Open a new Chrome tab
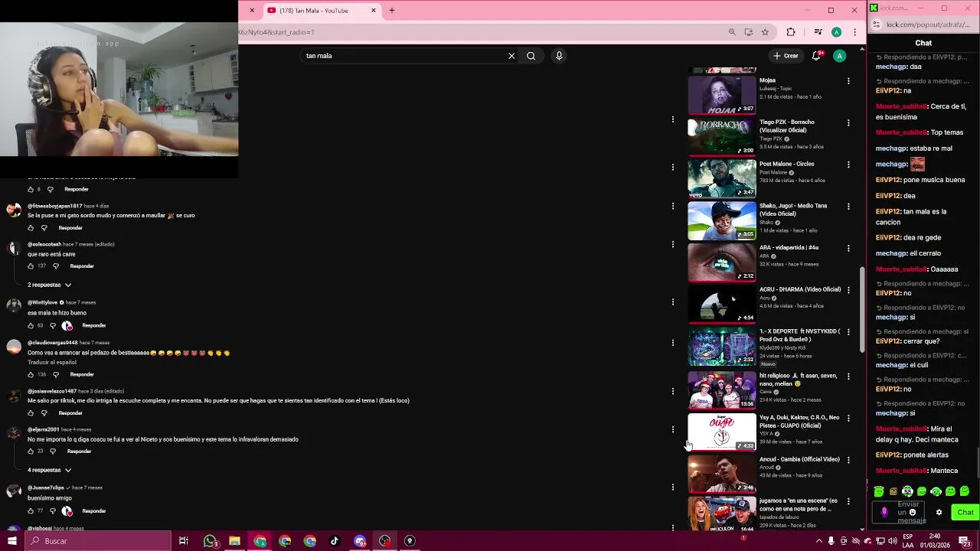The width and height of the screenshot is (980, 551). tap(392, 11)
